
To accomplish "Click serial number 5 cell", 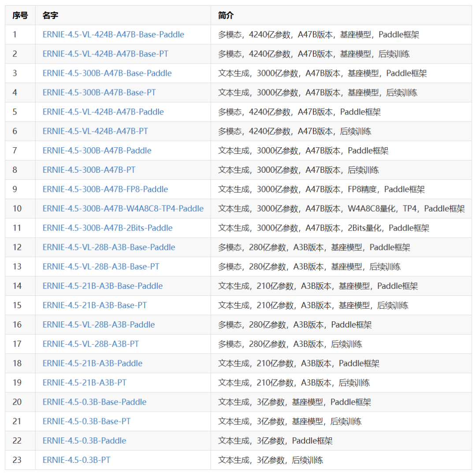I will point(20,112).
